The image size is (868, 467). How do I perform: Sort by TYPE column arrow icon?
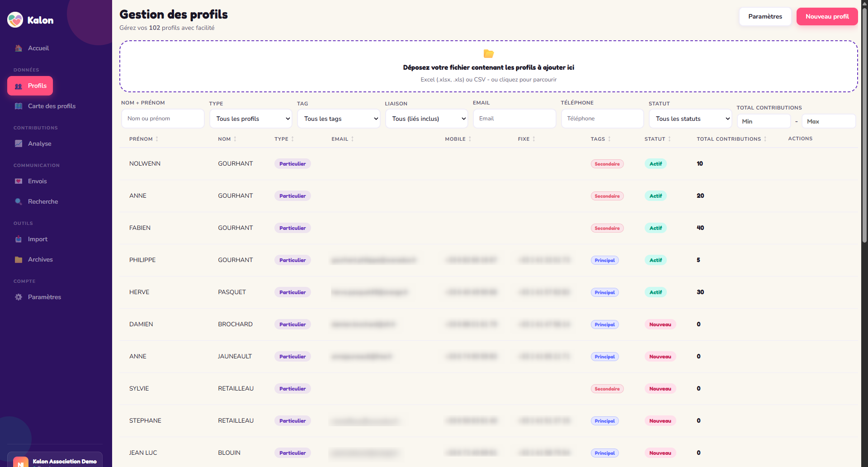(292, 139)
